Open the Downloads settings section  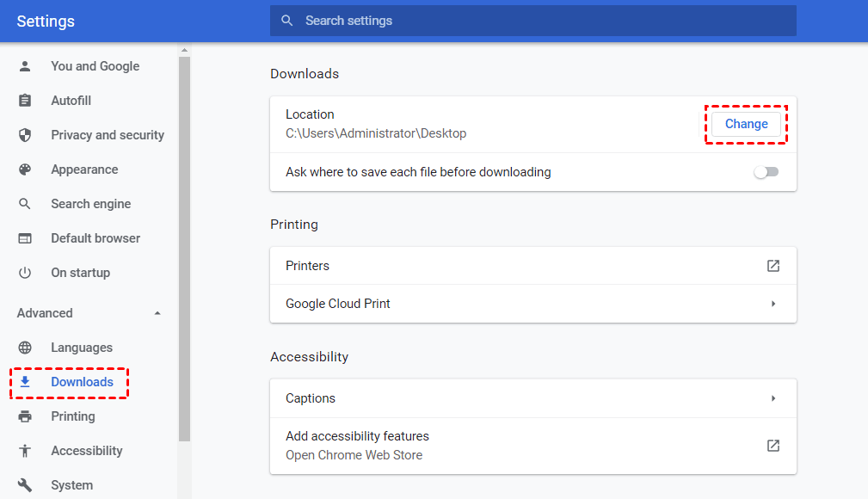[x=82, y=382]
